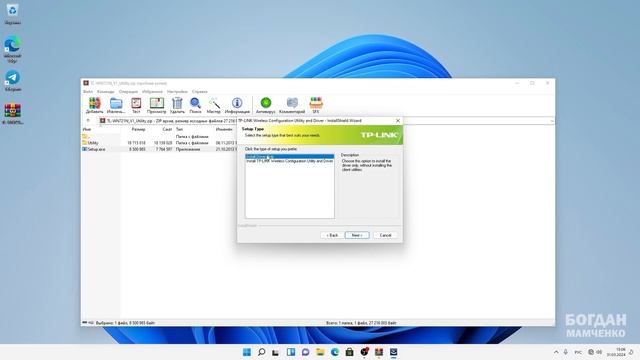Screen dimensions: 640x360
Task: Open the Избранное menu
Action: [x=152, y=91]
